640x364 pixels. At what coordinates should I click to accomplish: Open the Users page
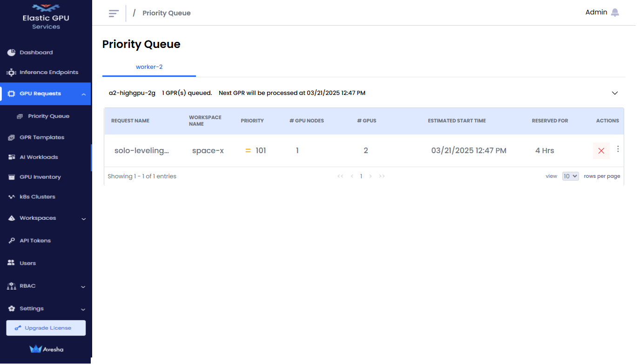27,263
